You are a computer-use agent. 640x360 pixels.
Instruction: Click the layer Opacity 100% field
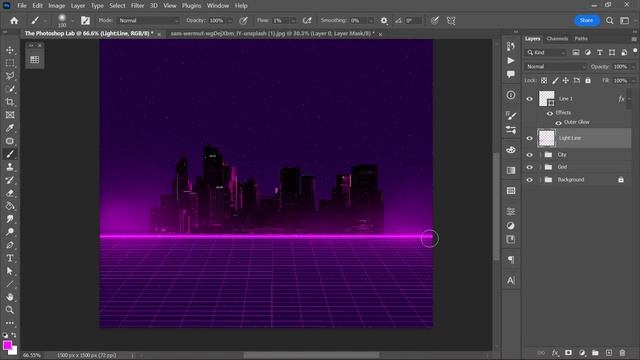pos(620,67)
